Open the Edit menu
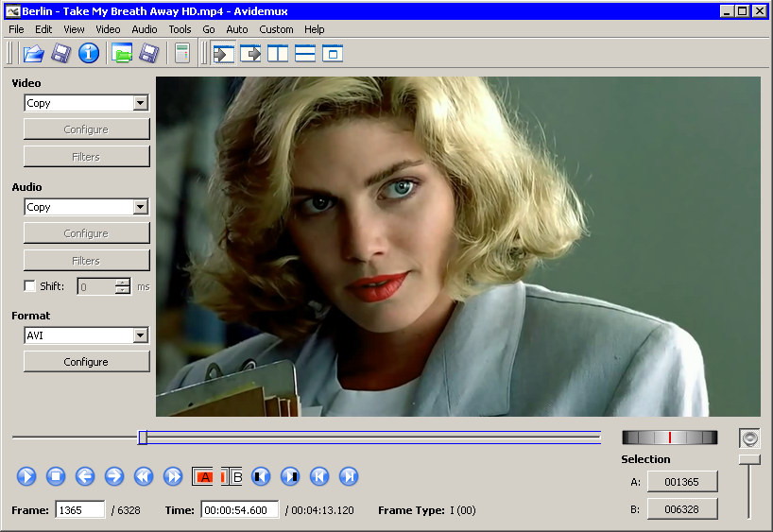This screenshot has height=532, width=773. click(43, 29)
